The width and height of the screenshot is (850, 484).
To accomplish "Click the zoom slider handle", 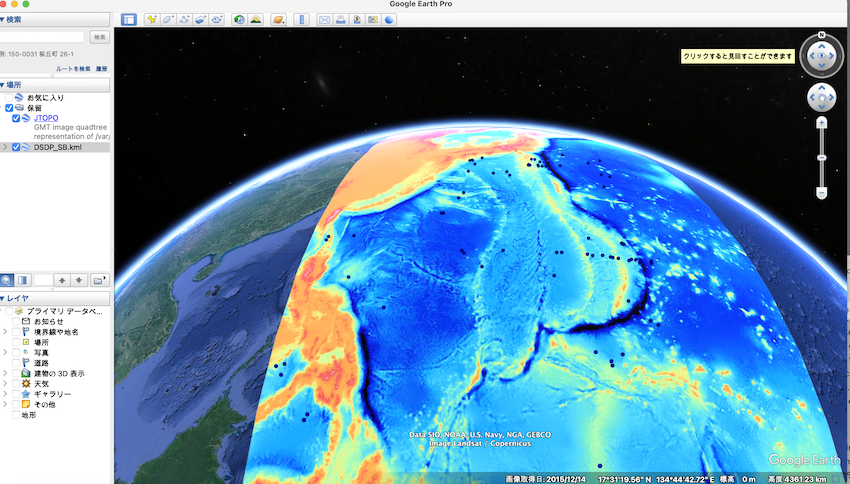I will [821, 158].
